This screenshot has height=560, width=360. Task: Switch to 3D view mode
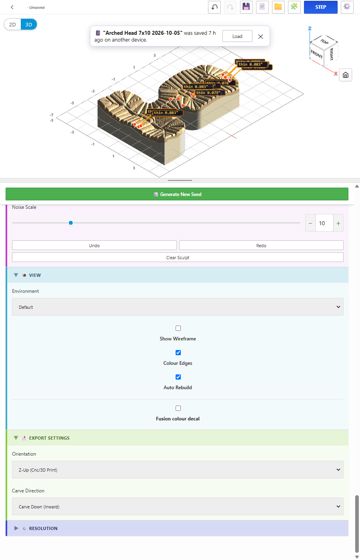click(x=29, y=25)
